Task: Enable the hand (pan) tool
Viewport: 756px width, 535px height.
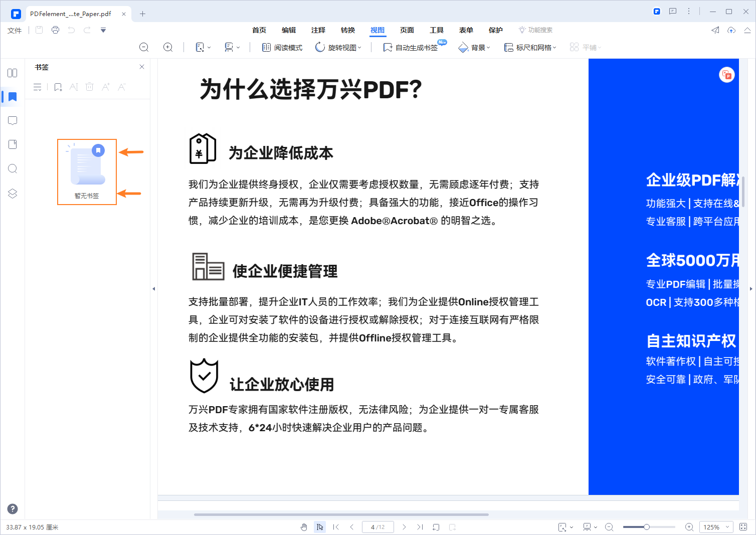Action: coord(304,527)
